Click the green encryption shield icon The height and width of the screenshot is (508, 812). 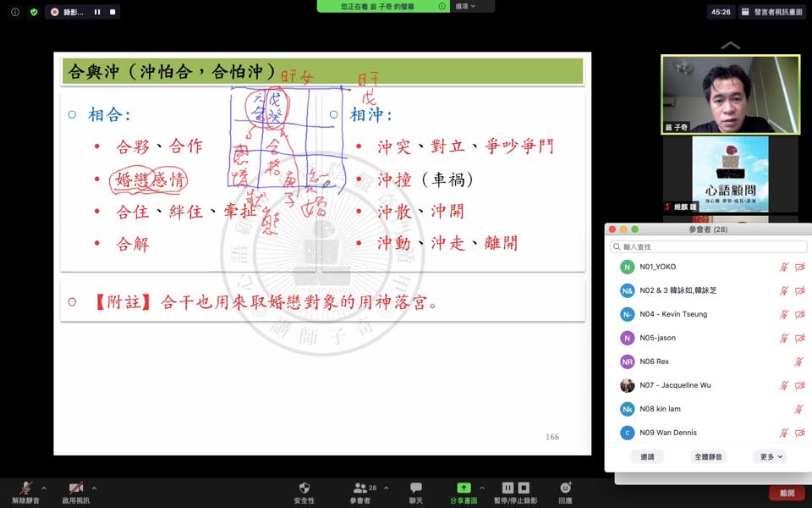tap(34, 12)
